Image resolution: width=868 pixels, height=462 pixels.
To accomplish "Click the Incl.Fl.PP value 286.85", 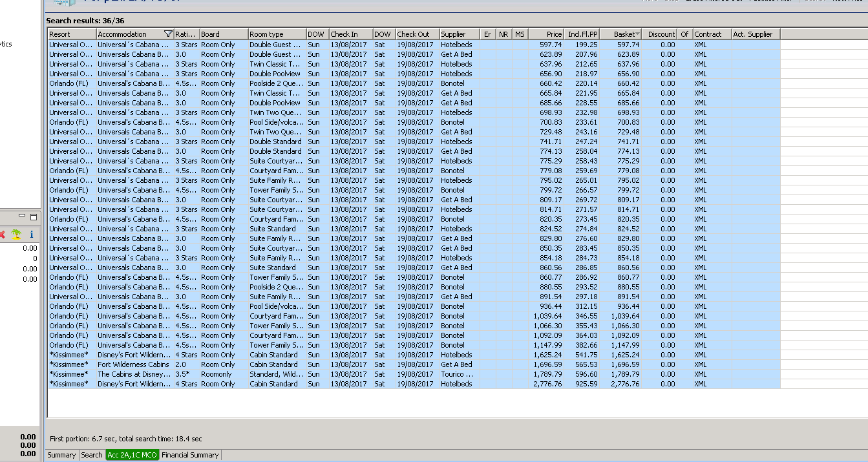I will 582,268.
